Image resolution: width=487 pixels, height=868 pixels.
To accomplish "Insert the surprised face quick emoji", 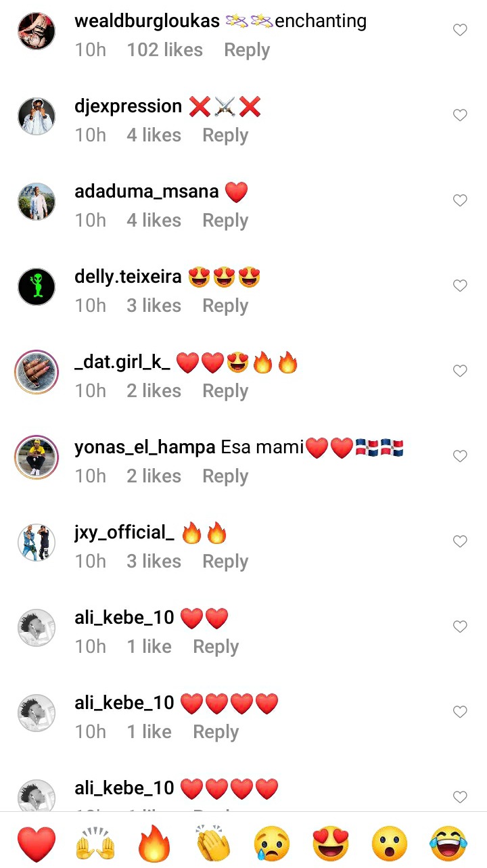I will coord(390,844).
